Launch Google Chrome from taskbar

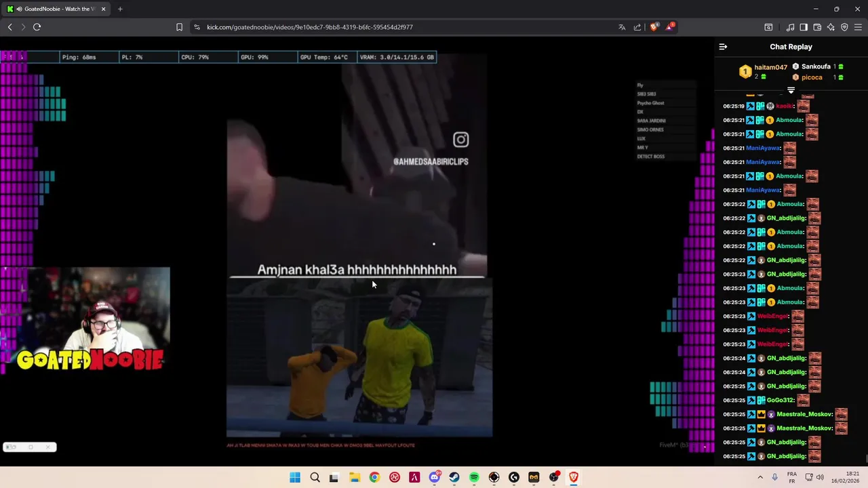[374, 478]
